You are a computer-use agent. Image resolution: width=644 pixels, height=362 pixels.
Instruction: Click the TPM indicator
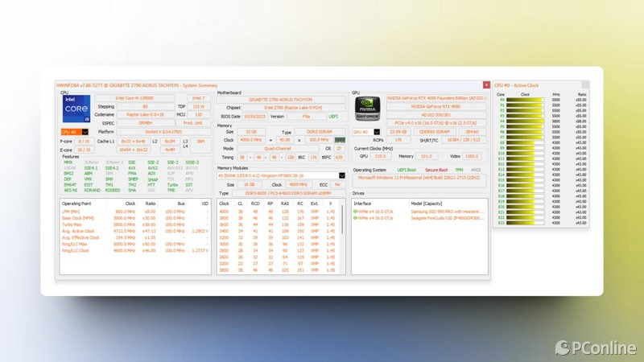click(459, 170)
